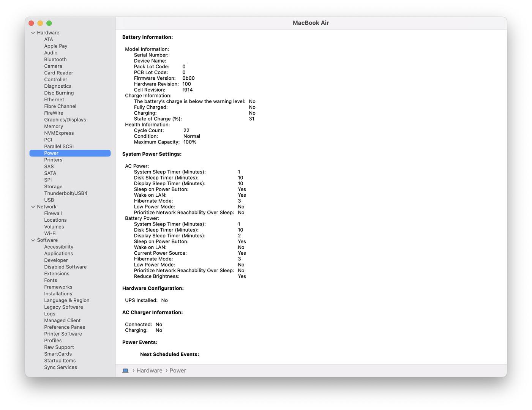Select Bluetooth in the sidebar
The image size is (532, 410).
(55, 60)
